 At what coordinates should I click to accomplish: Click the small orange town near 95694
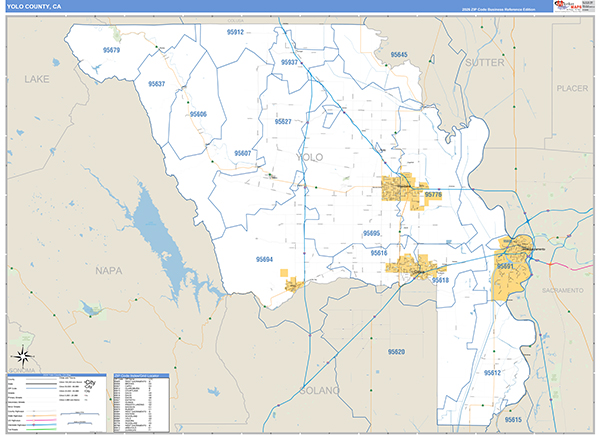(292, 285)
